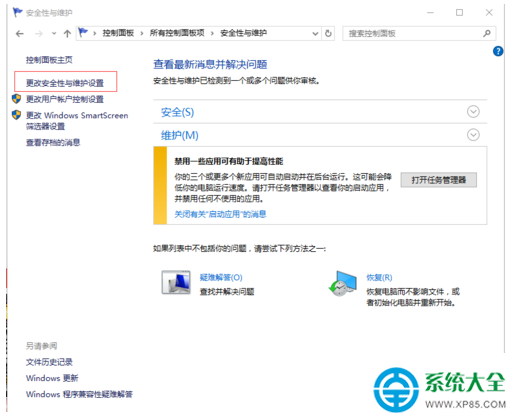The image size is (508, 415).
Task: Minimize the 安全性与维护 window
Action: click(430, 13)
